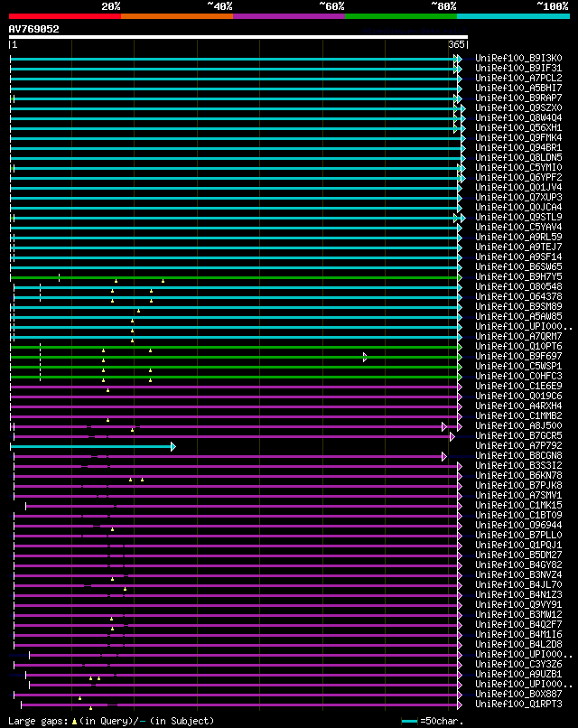
Task: Open the UniRef100_A7P792 entry
Action: (518, 445)
